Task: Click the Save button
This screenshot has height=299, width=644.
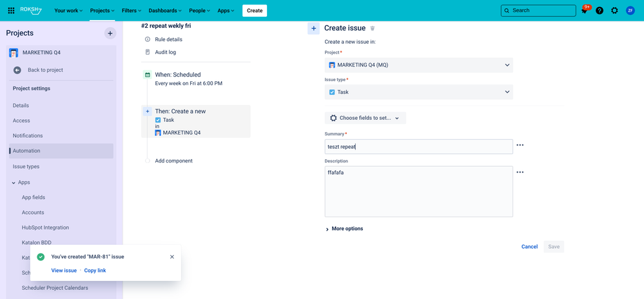Action: 554,246
